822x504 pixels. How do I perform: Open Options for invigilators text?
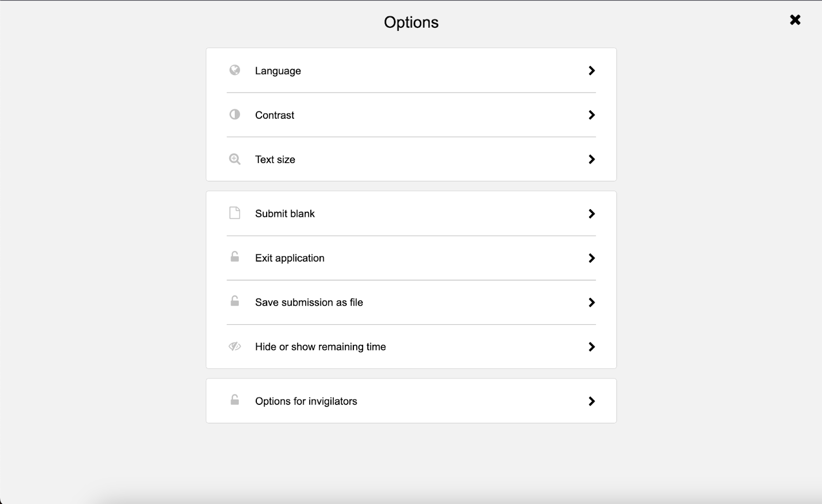click(306, 401)
